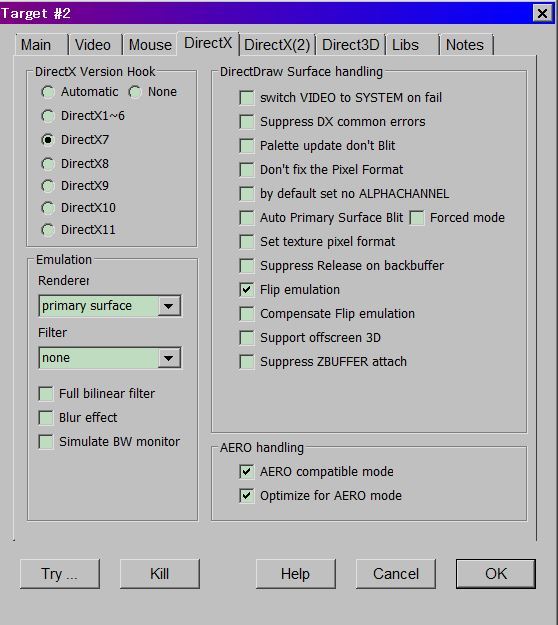Image resolution: width=558 pixels, height=625 pixels.
Task: Enable Compensate Flip emulation
Action: pyautogui.click(x=247, y=314)
